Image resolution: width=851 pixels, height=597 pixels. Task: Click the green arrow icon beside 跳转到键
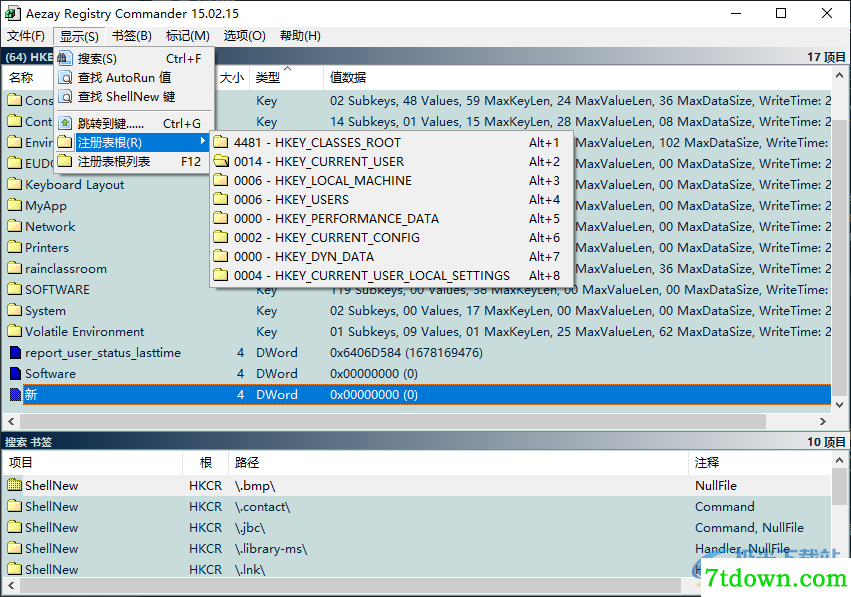tap(65, 123)
